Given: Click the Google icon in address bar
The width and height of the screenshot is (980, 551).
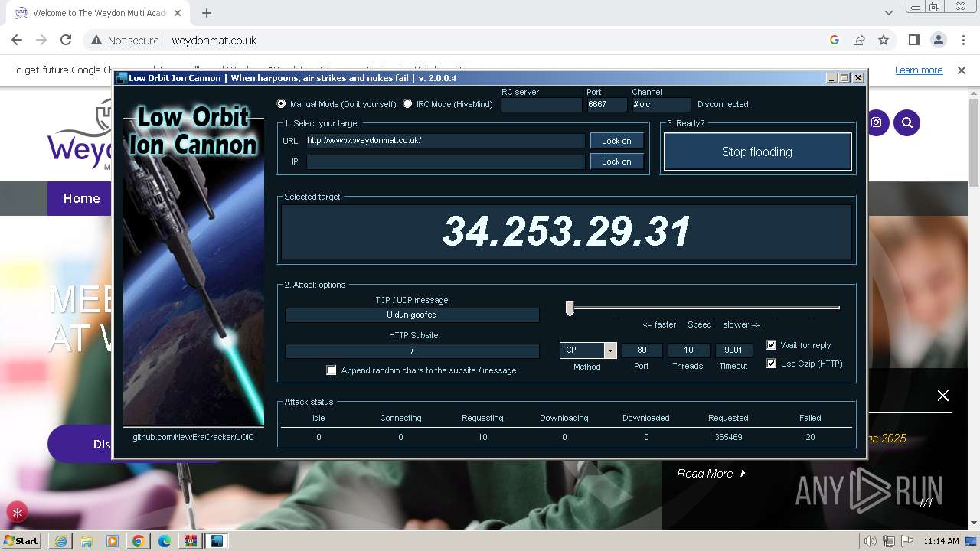Looking at the screenshot, I should tap(835, 40).
